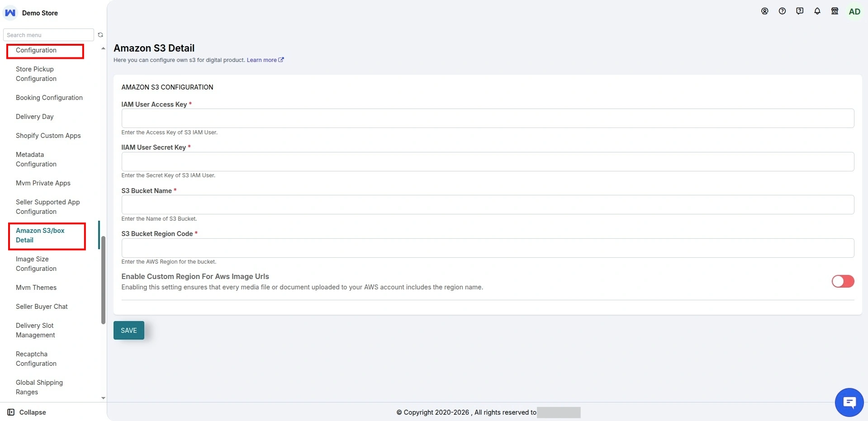Image resolution: width=868 pixels, height=421 pixels.
Task: Focus the IAM User Access Key field
Action: click(x=488, y=118)
